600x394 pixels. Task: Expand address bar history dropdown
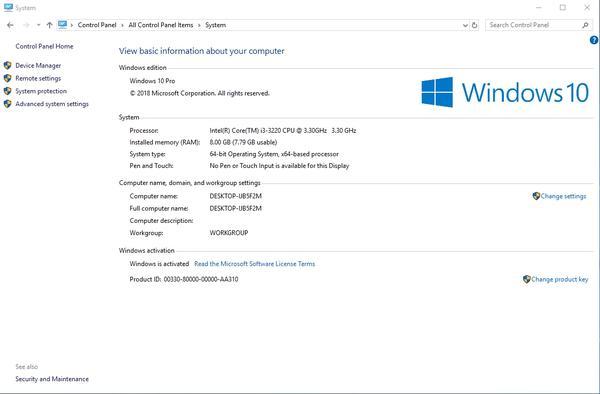click(465, 25)
